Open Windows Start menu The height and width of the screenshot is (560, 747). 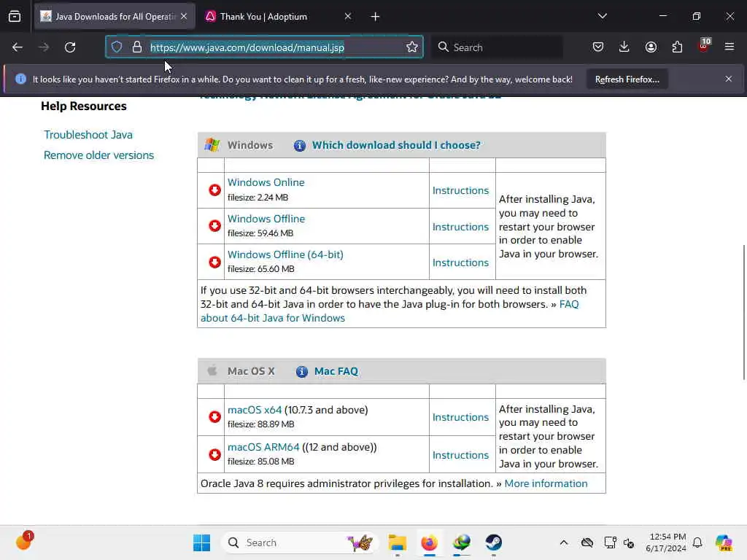tap(202, 542)
